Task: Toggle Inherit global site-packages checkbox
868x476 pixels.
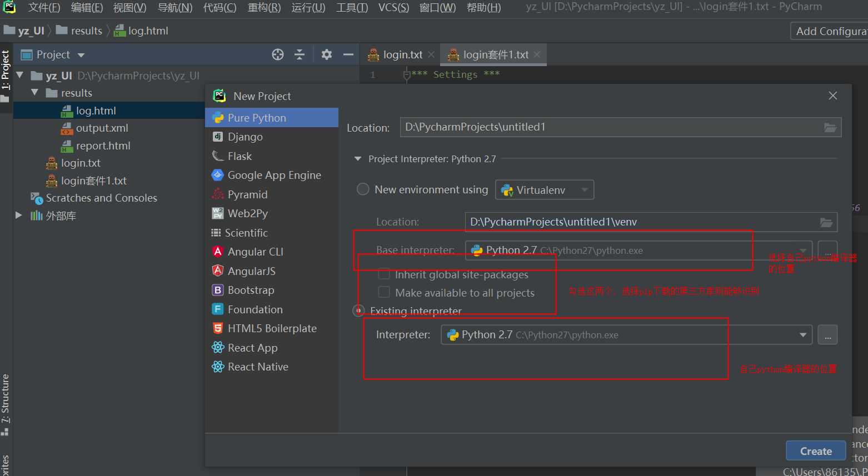Action: [x=383, y=274]
